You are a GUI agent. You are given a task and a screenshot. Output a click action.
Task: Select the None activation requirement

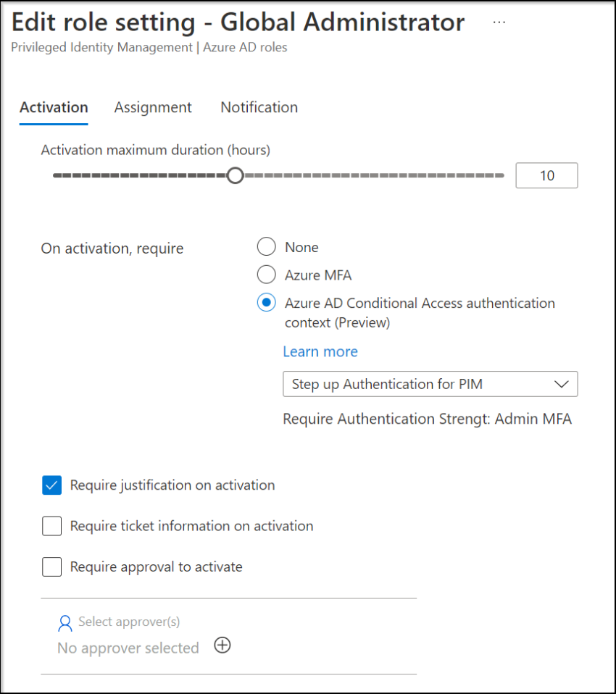pyautogui.click(x=267, y=247)
